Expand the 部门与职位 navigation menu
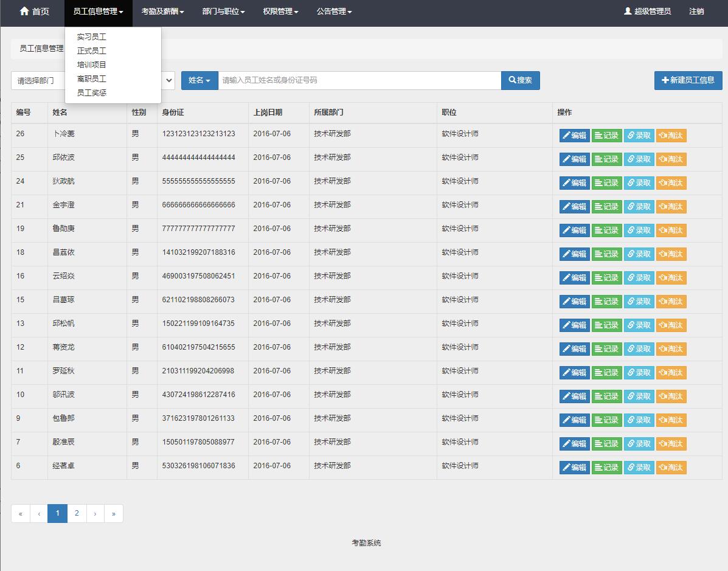Image resolution: width=728 pixels, height=571 pixels. click(x=223, y=12)
